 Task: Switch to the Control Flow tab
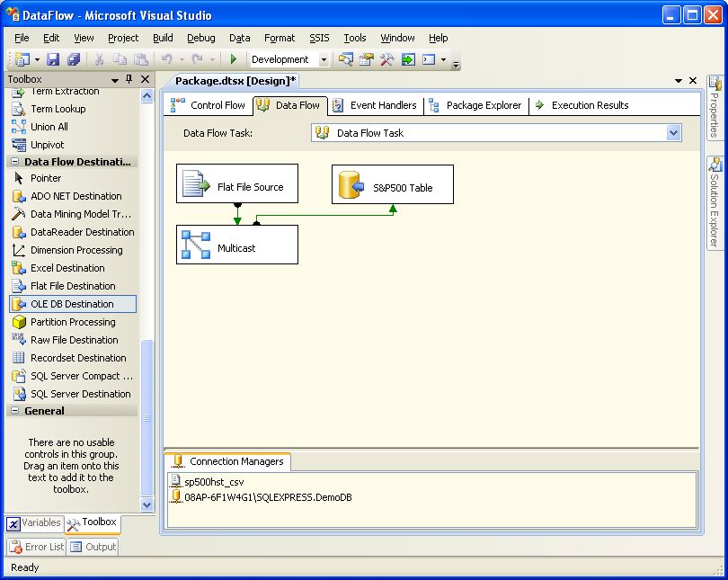[x=208, y=105]
